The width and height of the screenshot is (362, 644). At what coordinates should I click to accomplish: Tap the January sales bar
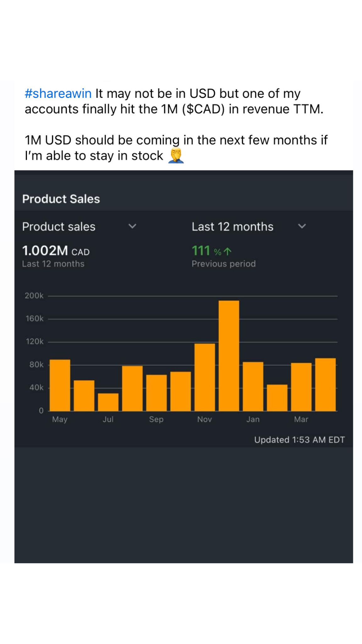pos(253,386)
